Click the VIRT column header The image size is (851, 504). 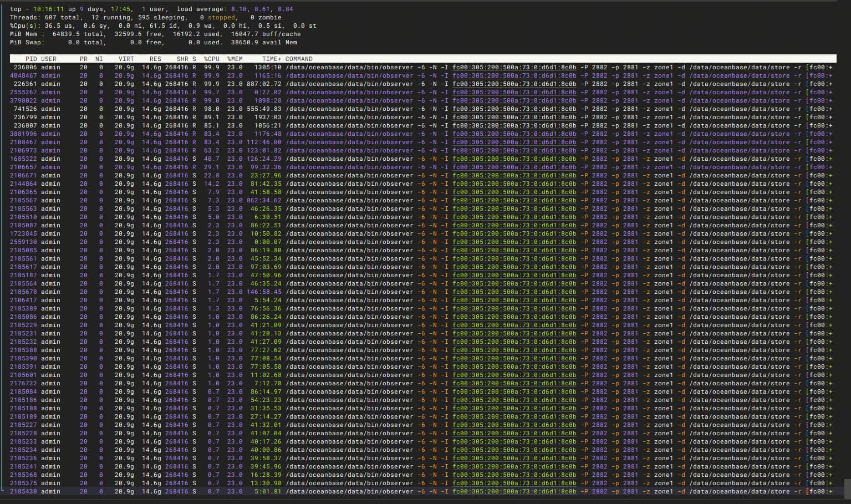pyautogui.click(x=126, y=59)
